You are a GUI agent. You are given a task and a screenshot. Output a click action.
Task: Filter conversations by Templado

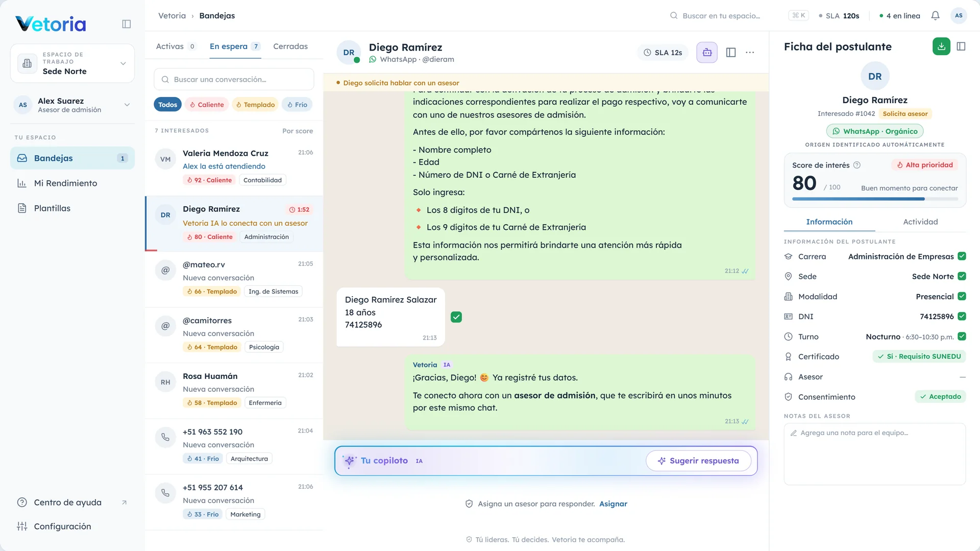click(255, 105)
